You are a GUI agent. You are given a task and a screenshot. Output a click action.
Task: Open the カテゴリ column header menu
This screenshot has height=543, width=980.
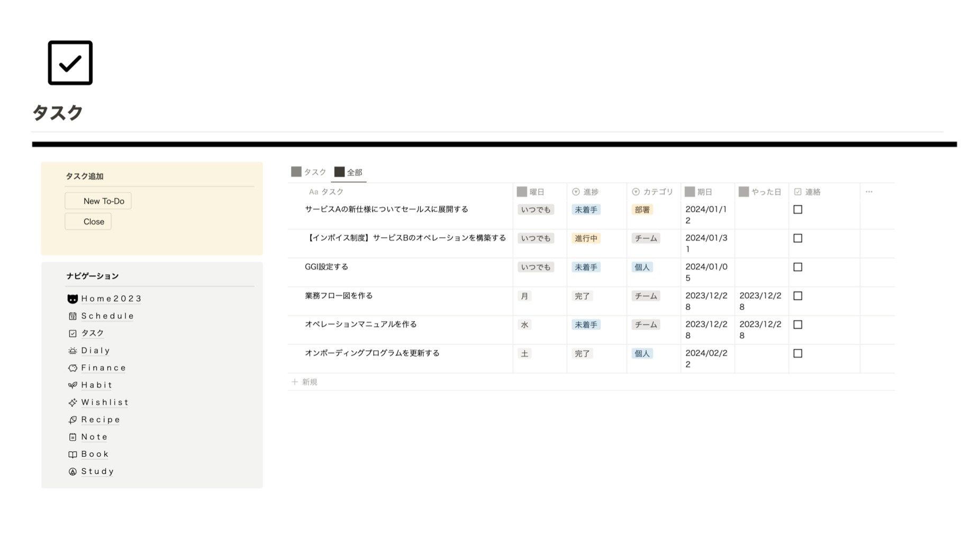coord(654,192)
